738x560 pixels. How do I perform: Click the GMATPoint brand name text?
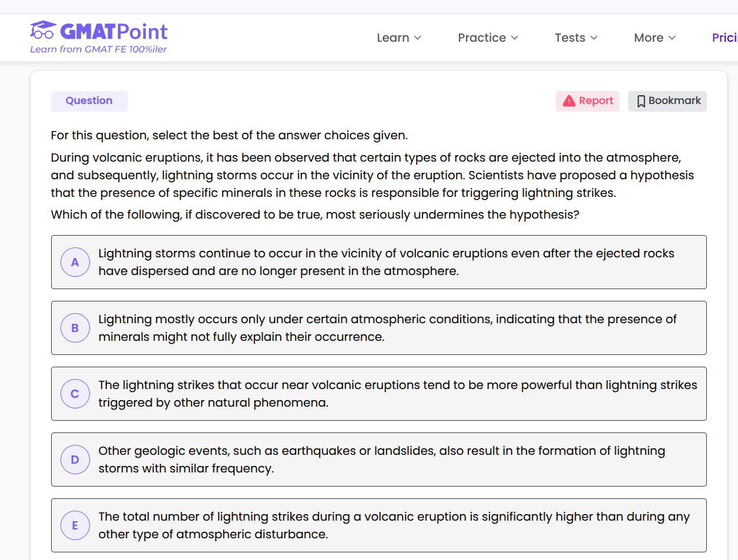point(114,31)
